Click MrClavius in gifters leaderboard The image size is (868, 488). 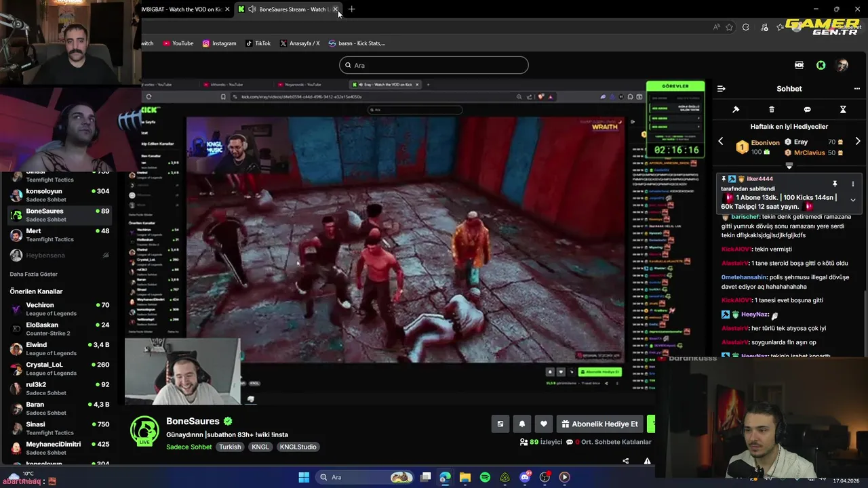coord(810,153)
